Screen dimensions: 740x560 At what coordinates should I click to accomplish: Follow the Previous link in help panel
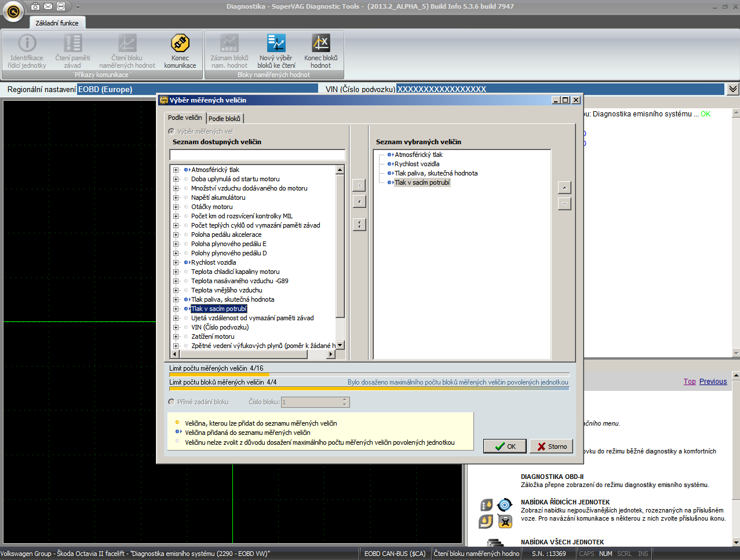(x=713, y=382)
